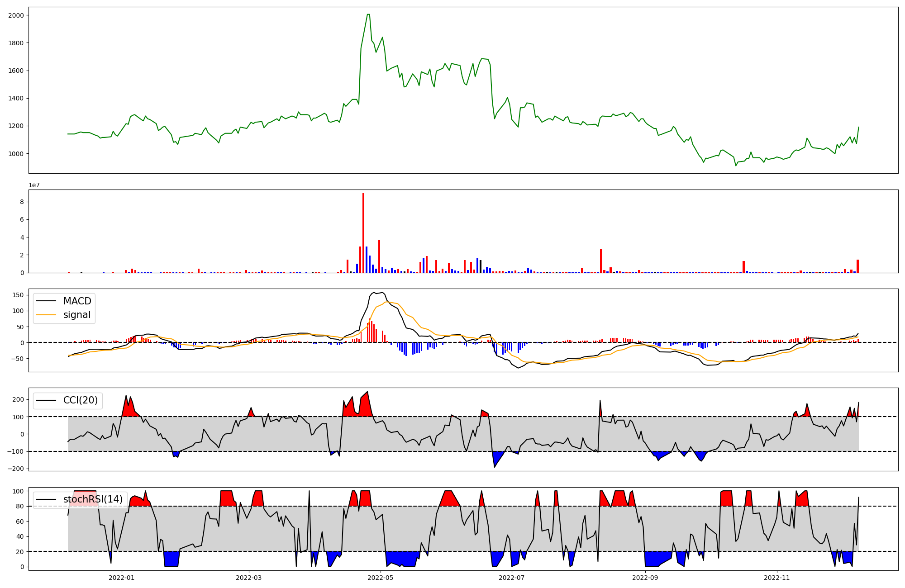Click the stochRSI(14) legend entry
Screen dimensions: 905x588
tap(93, 499)
